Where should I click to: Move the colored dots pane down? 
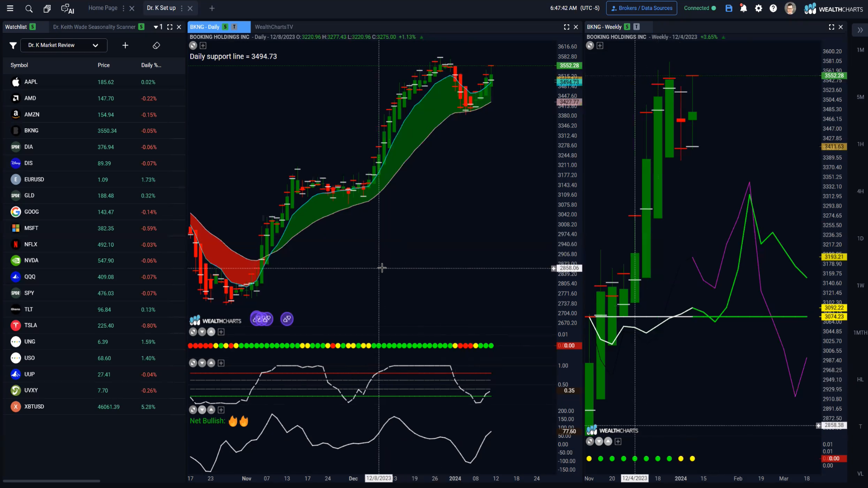(202, 332)
